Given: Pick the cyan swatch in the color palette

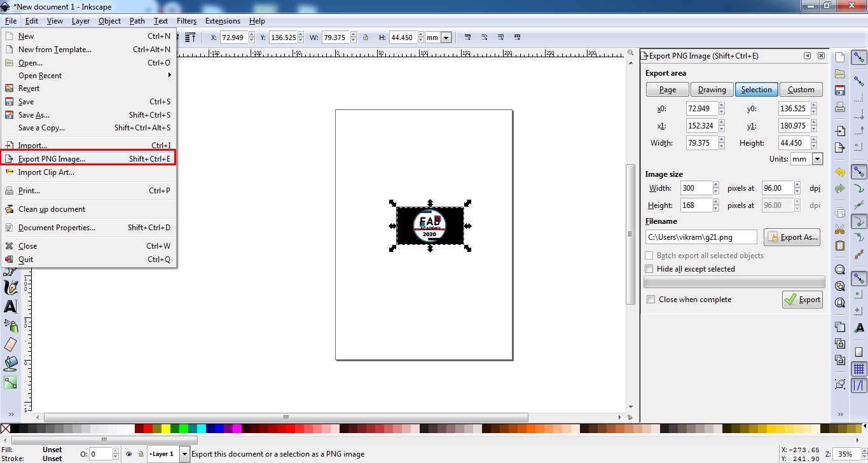Looking at the screenshot, I should (202, 429).
